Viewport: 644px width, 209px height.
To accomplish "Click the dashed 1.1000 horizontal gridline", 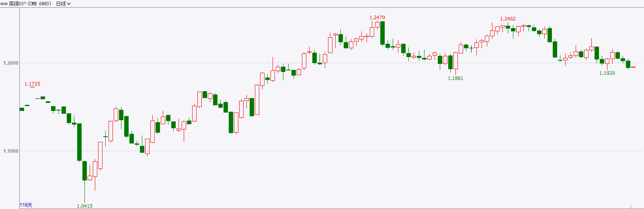I will click(x=330, y=151).
